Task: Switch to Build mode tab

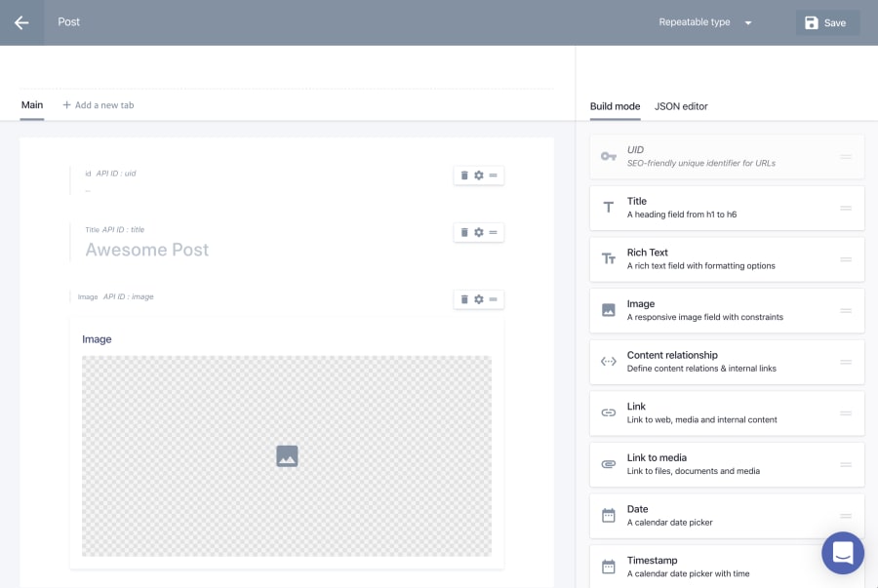Action: (615, 106)
